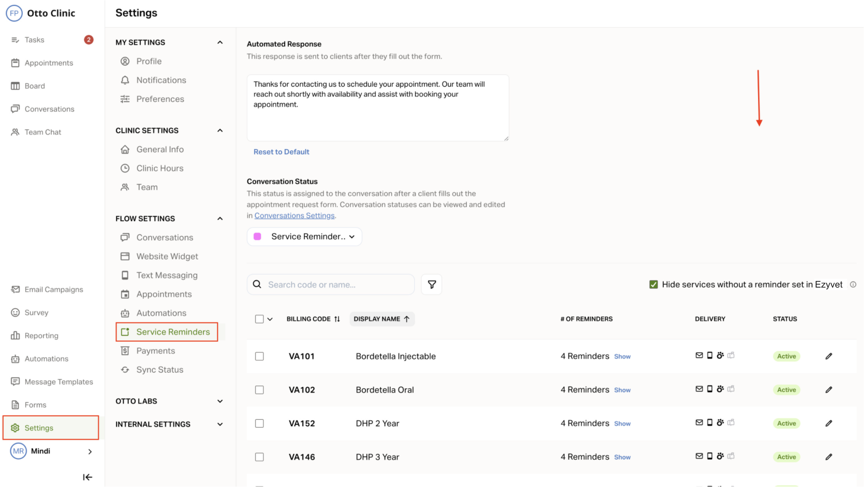Open Conversations in the main sidebar
Image resolution: width=868 pixels, height=495 pixels.
coord(49,109)
